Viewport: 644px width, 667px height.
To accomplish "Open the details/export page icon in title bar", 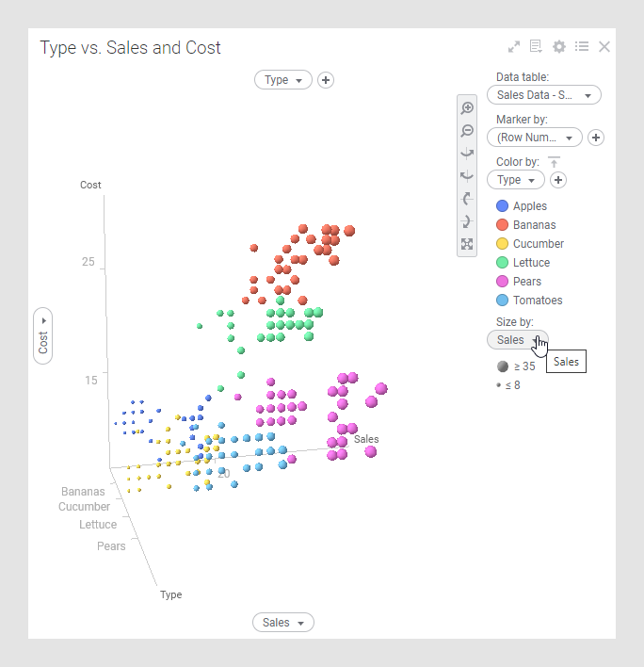I will pyautogui.click(x=537, y=46).
